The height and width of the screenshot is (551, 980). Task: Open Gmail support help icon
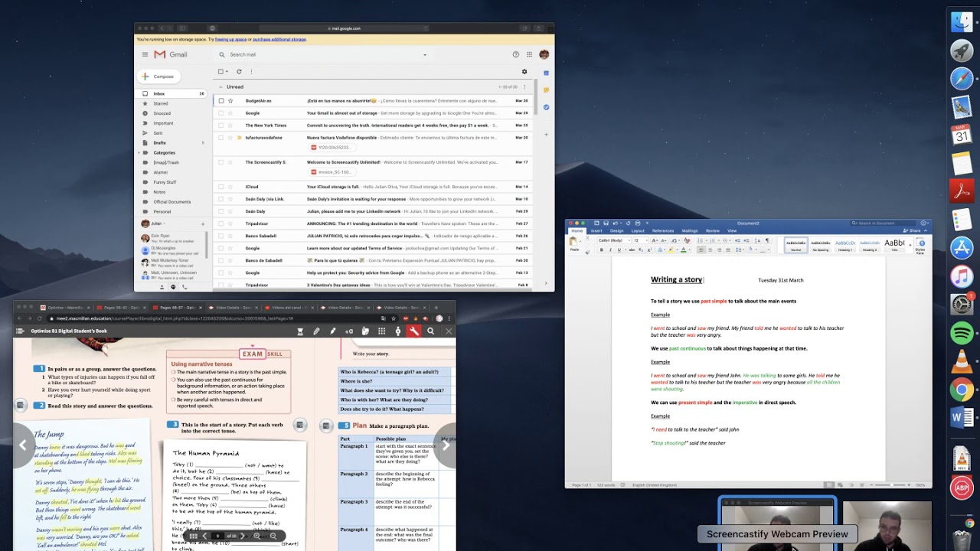[516, 54]
